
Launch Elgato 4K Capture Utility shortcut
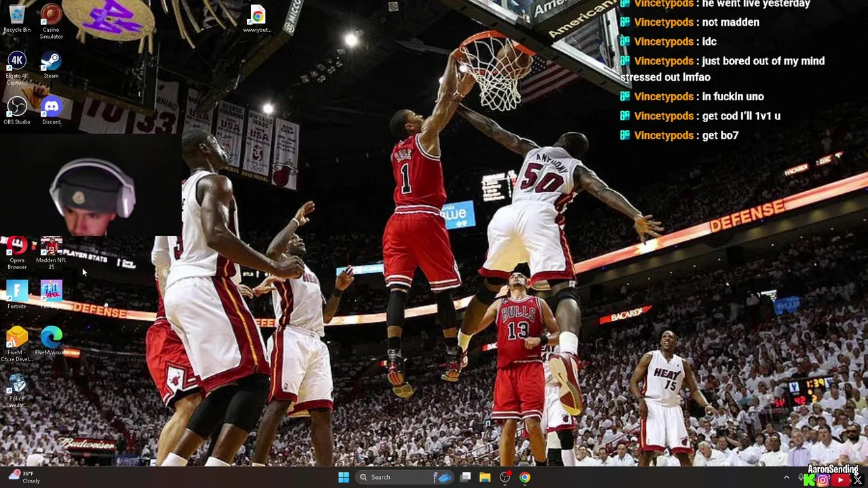[17, 68]
